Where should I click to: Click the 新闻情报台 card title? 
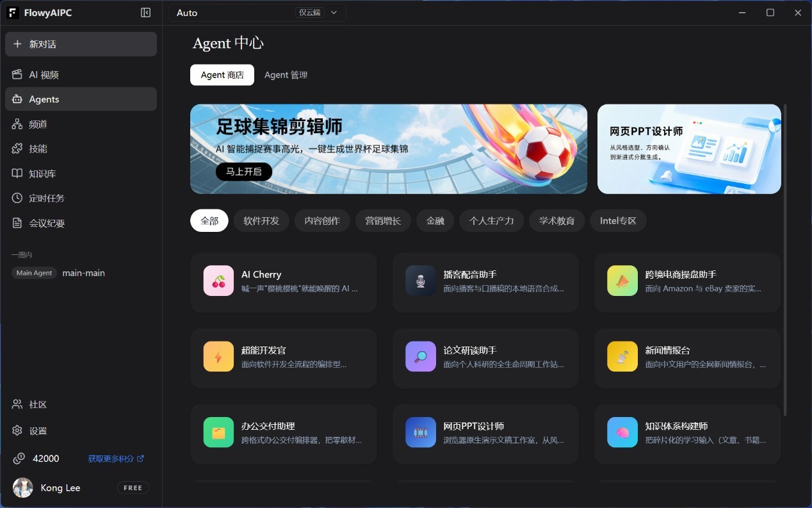[667, 350]
